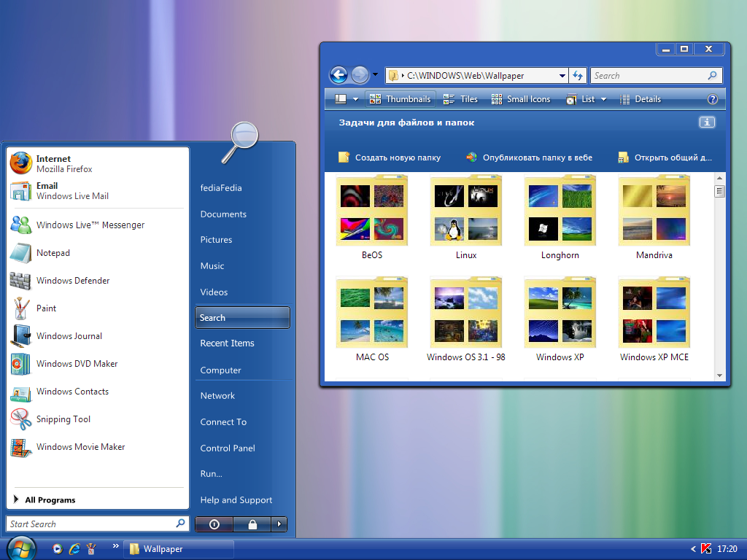Launch Windows DVD Maker

[98, 364]
